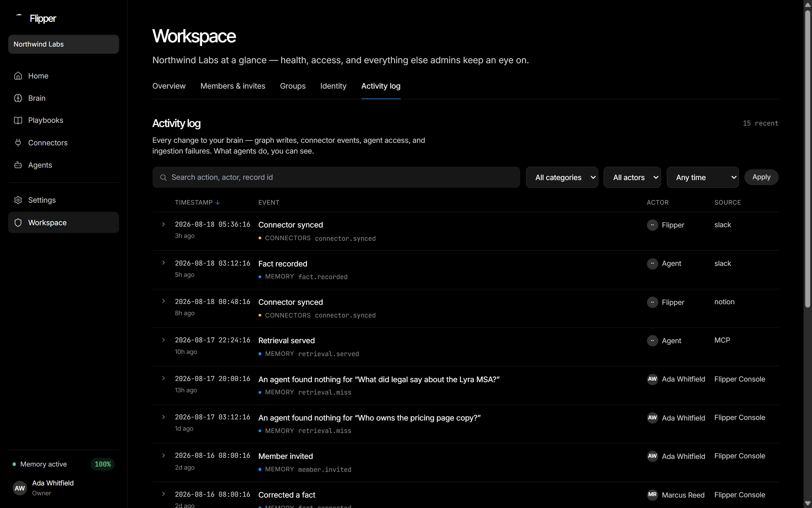Click the Workspace shield icon
Image resolution: width=812 pixels, height=508 pixels.
[18, 222]
